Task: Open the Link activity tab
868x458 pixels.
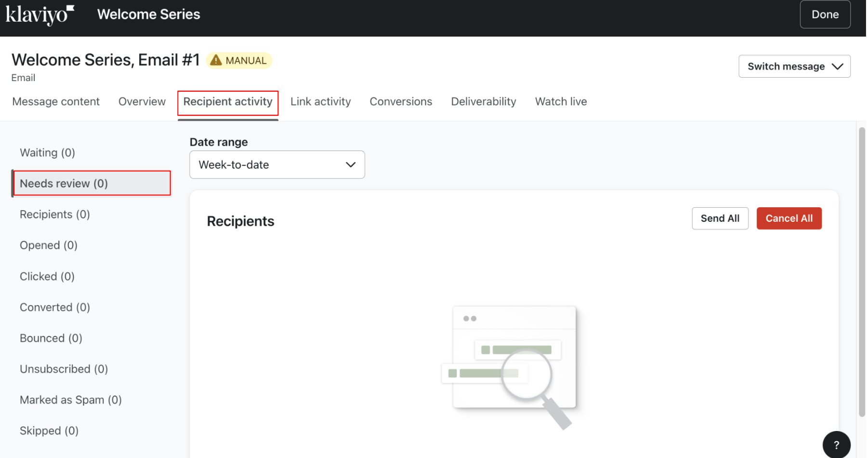Action: pyautogui.click(x=321, y=102)
